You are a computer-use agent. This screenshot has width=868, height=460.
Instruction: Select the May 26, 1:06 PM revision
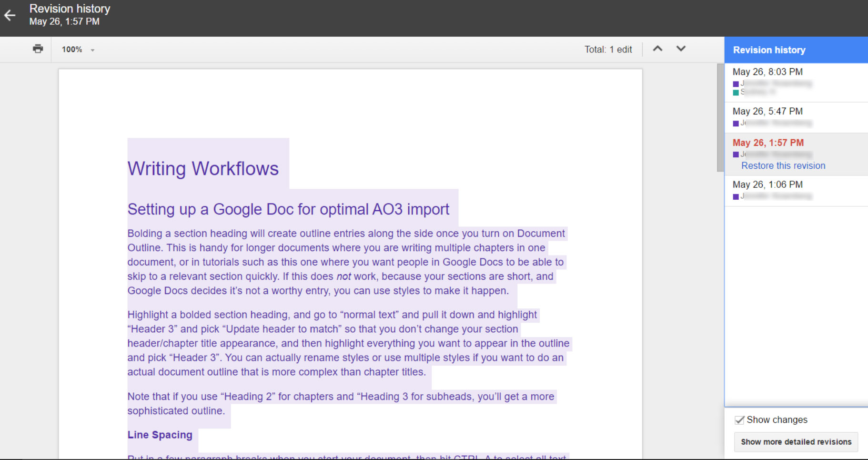(796, 191)
